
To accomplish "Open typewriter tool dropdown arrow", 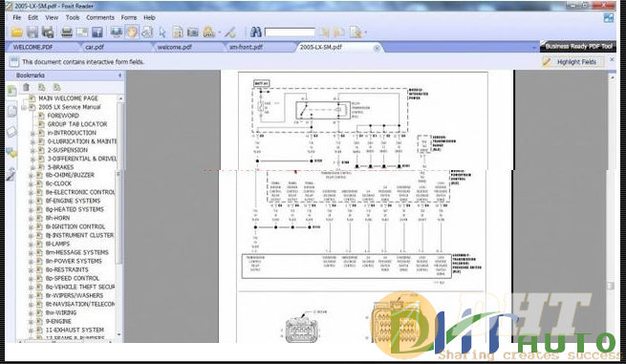I will pyautogui.click(x=219, y=32).
